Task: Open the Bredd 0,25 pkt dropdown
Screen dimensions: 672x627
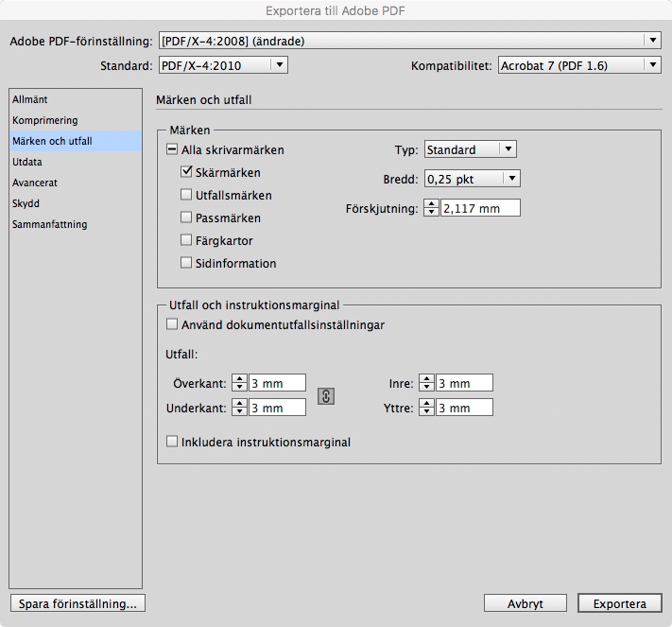Action: (x=473, y=179)
